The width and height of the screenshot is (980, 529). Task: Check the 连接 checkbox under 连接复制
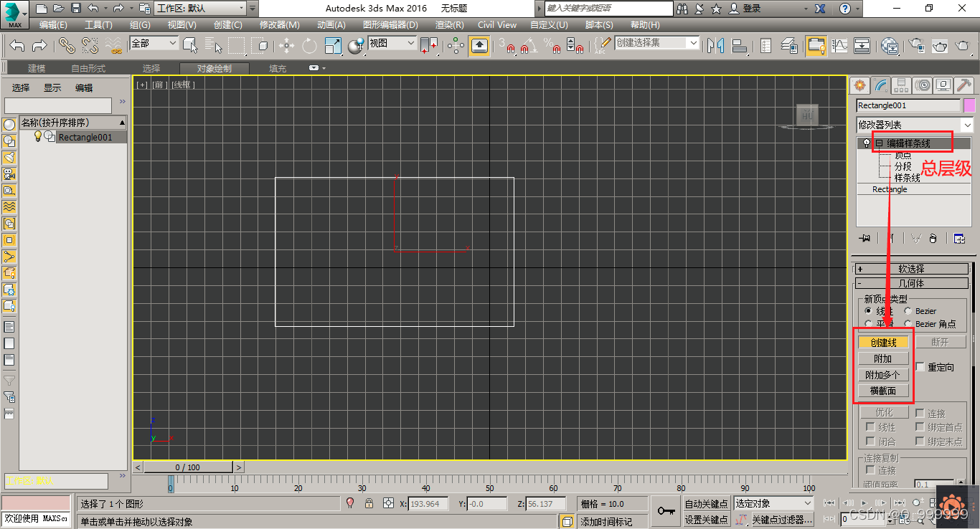(871, 470)
